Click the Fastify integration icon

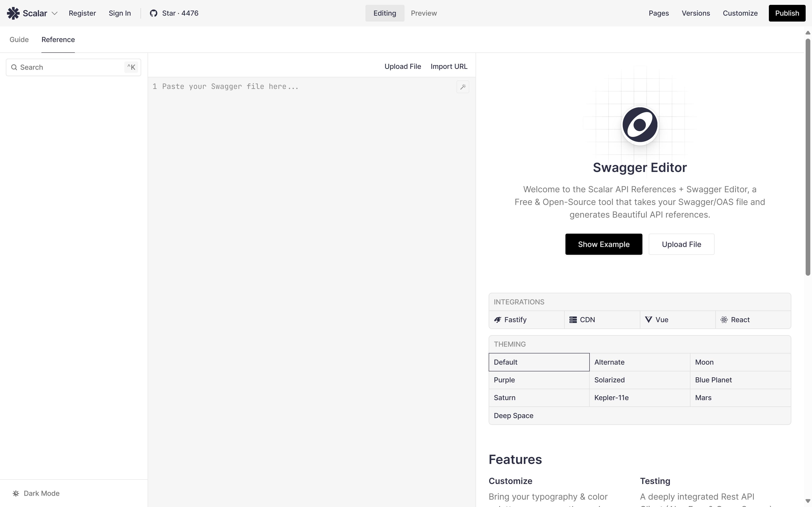tap(498, 320)
